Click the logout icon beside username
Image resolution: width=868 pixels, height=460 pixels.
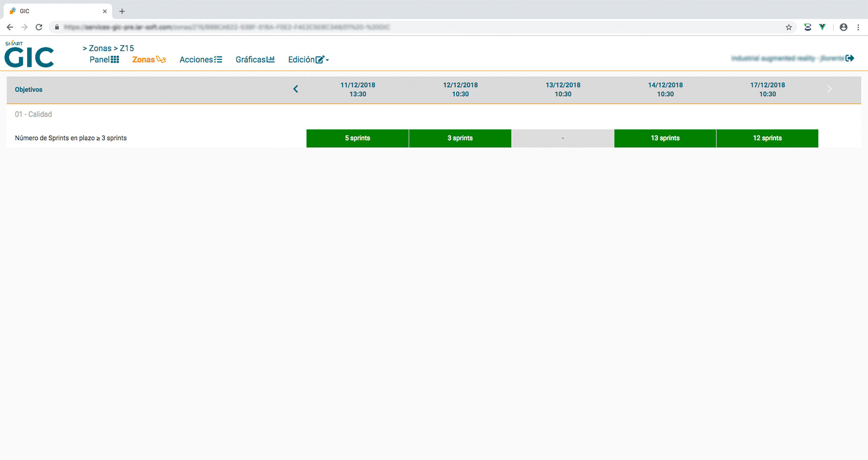[850, 58]
